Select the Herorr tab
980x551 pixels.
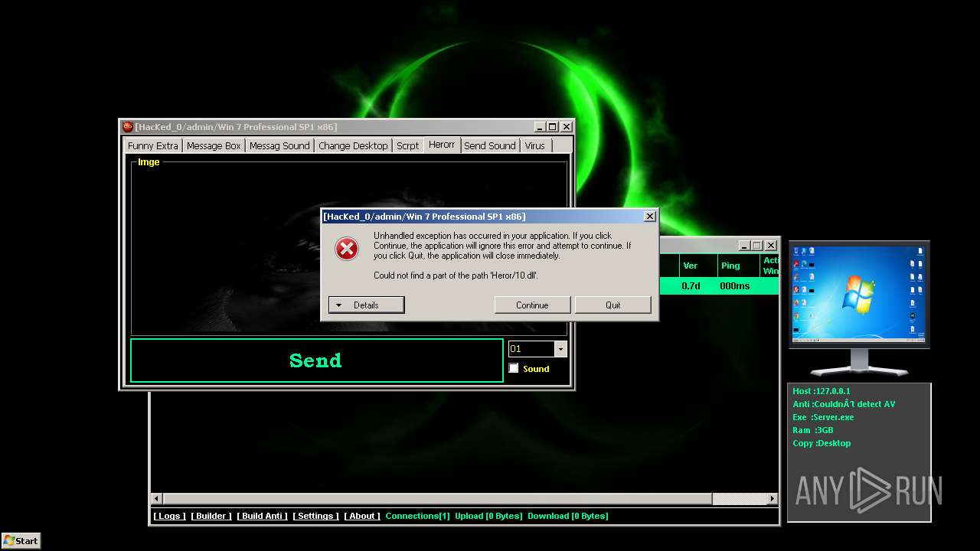pos(442,145)
